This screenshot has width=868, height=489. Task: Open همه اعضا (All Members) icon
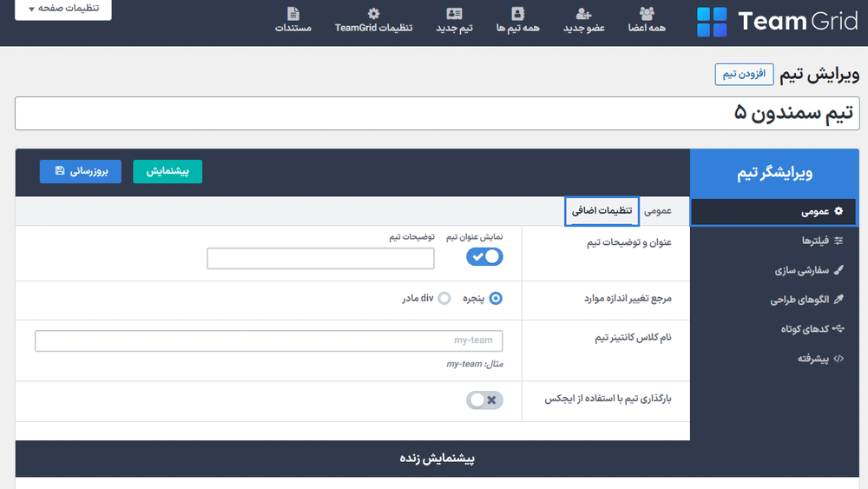(648, 14)
